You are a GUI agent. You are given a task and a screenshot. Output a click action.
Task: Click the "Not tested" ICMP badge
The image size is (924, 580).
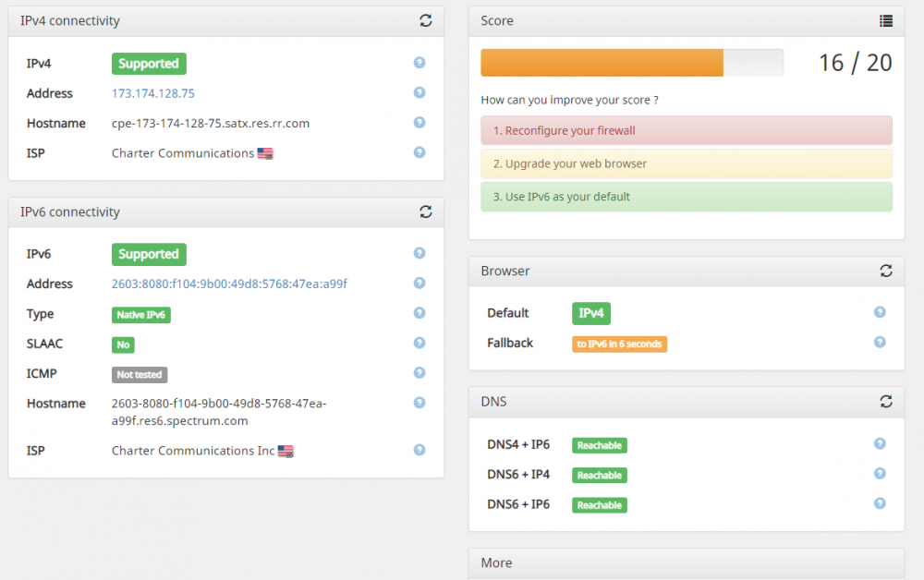click(140, 375)
